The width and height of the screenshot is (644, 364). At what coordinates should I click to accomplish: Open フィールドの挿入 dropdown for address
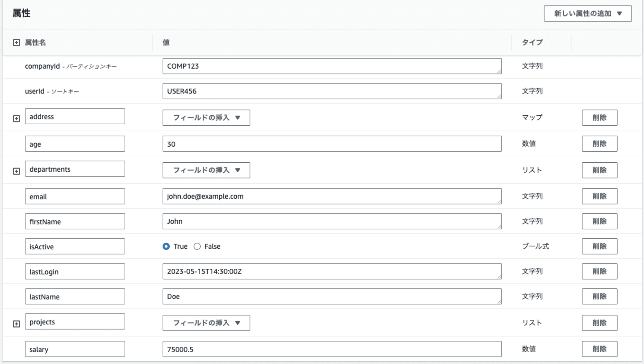click(x=206, y=117)
